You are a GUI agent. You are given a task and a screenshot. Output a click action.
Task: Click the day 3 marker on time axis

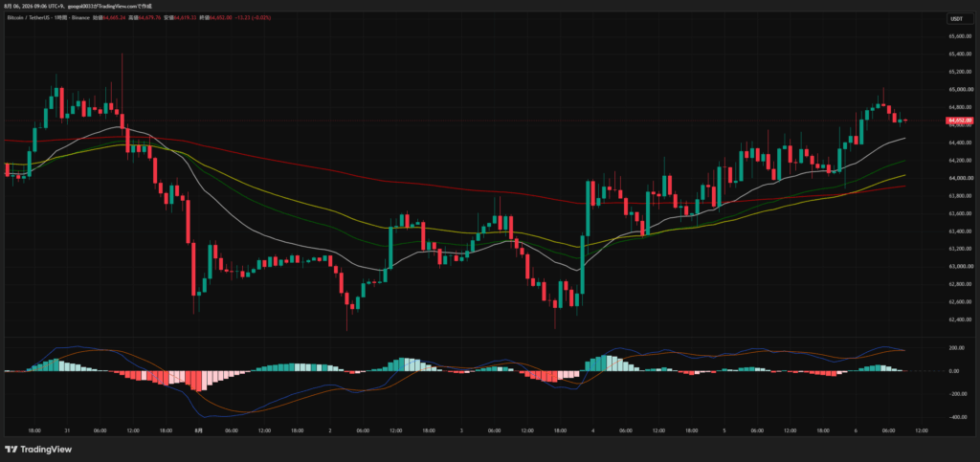pyautogui.click(x=461, y=430)
